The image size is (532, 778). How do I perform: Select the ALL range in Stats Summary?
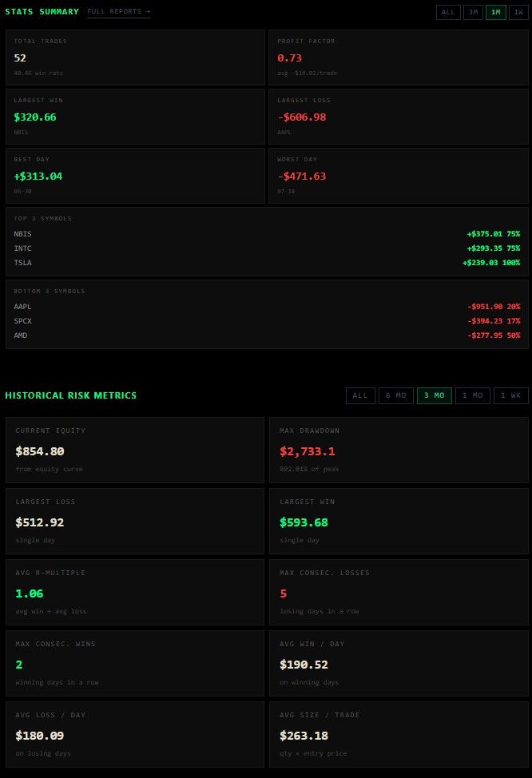448,12
